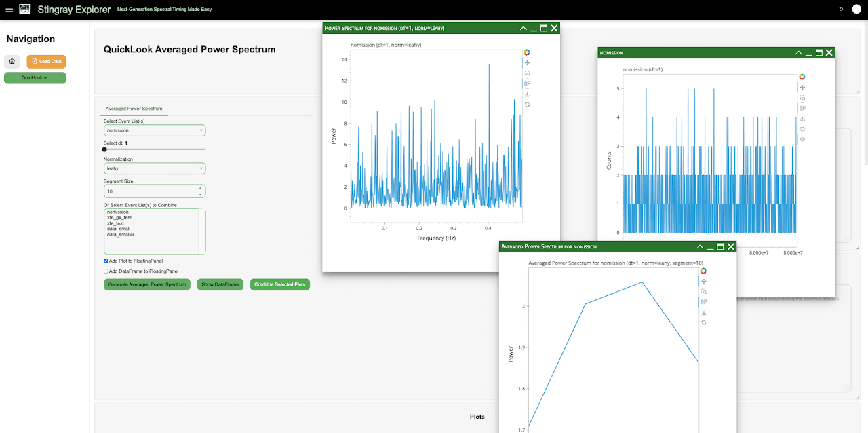The image size is (868, 433).
Task: Click the Stingray Explorer logo image
Action: tap(24, 10)
